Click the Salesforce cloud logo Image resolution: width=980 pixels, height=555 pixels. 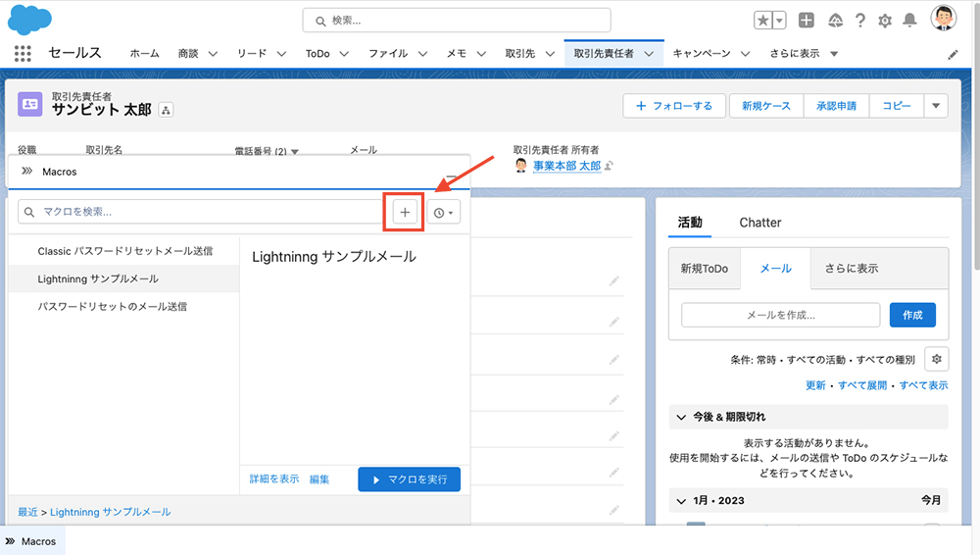[29, 19]
